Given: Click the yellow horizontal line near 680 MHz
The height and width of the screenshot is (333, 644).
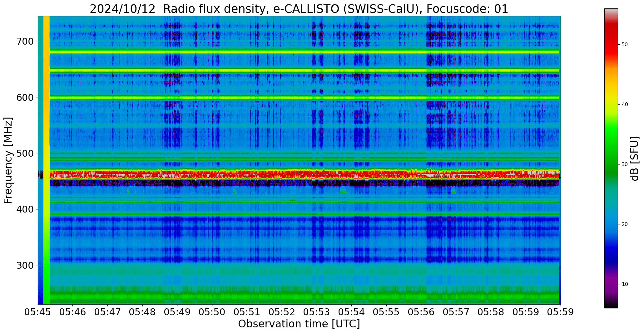Looking at the screenshot, I should (x=305, y=52).
